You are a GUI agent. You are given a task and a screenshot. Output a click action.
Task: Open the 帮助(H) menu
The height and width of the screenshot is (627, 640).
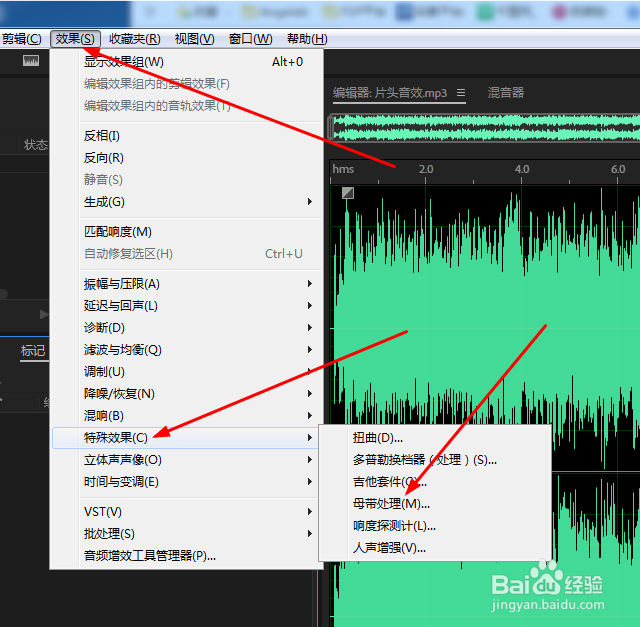[x=307, y=39]
